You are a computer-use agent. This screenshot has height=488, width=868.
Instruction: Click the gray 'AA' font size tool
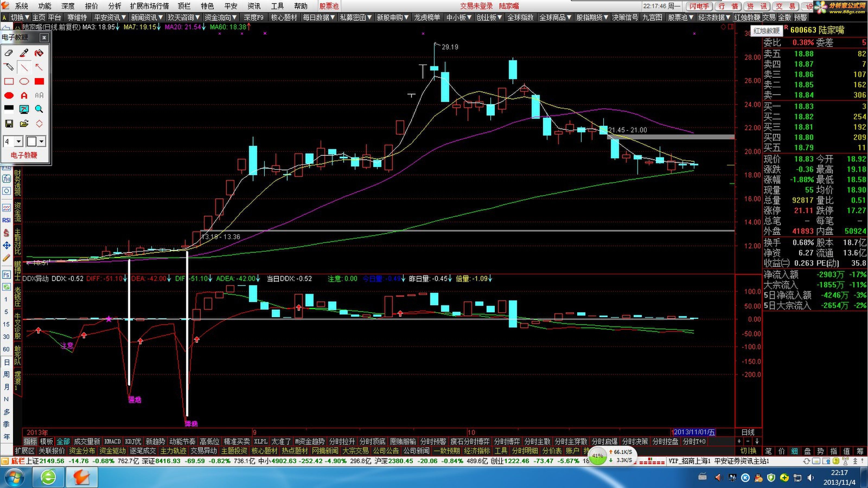[39, 95]
